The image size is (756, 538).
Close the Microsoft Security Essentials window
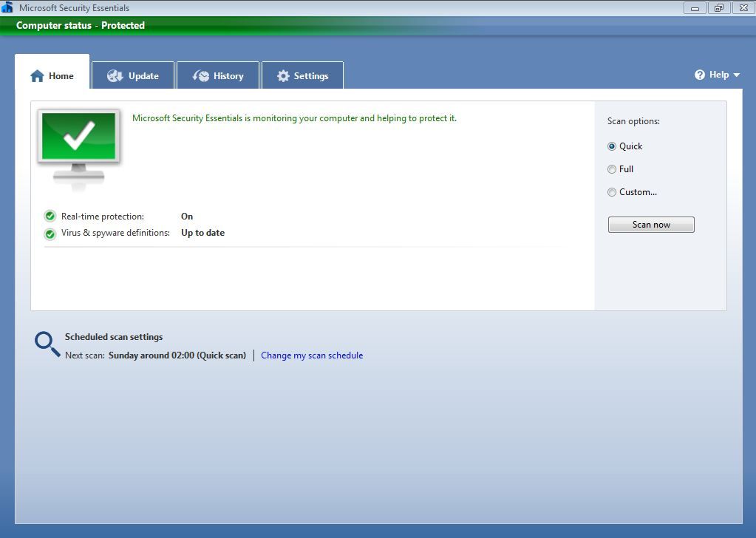743,7
